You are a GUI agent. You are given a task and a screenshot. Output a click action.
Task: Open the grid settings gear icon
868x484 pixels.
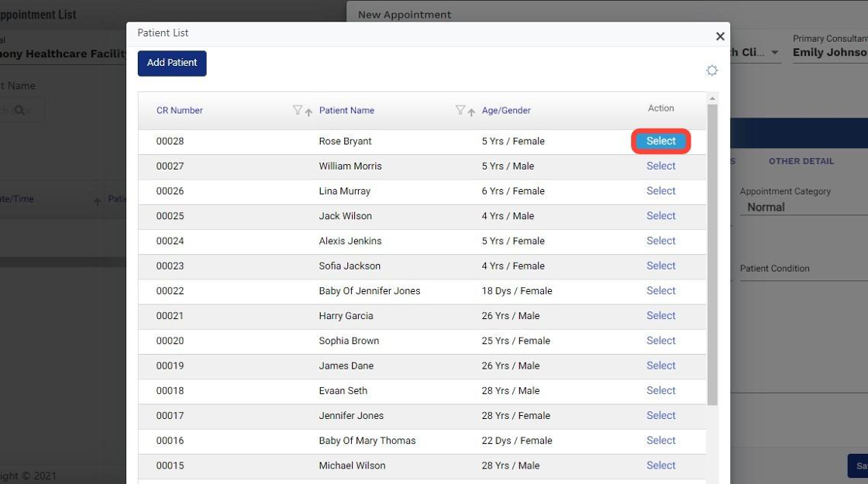coord(711,70)
